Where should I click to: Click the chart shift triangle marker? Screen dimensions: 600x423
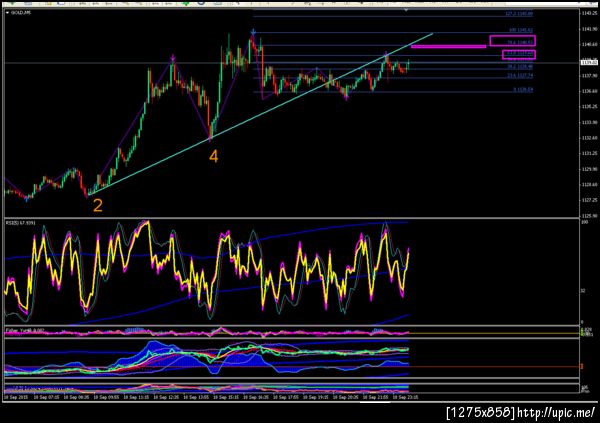click(406, 10)
